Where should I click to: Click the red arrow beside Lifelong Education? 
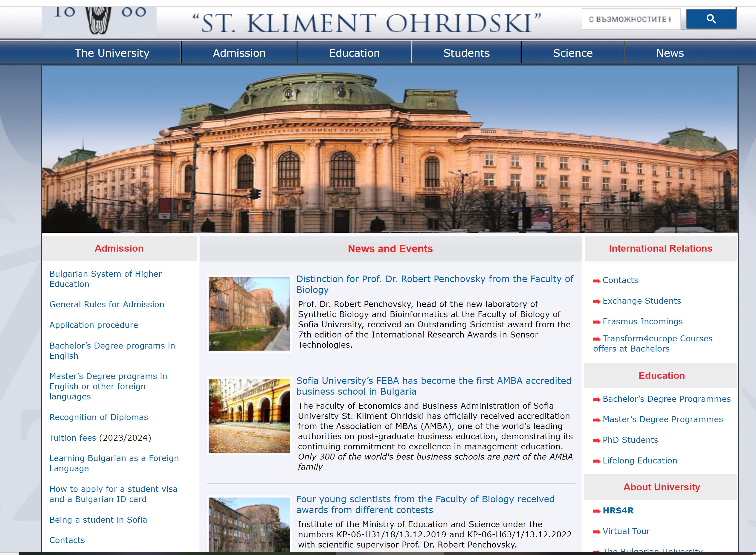(x=597, y=461)
